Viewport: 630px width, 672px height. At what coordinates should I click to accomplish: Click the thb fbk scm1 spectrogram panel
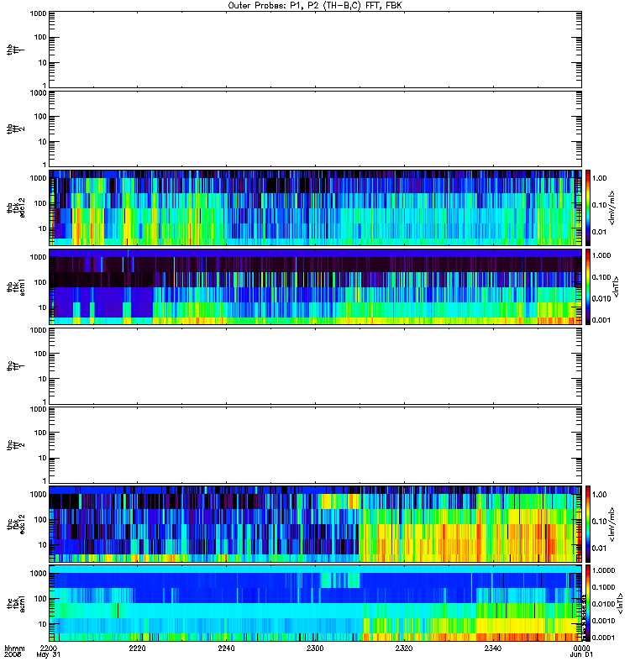coord(315,286)
